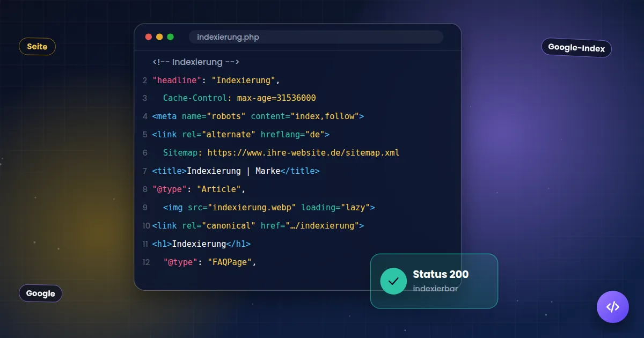Image resolution: width=644 pixels, height=338 pixels.
Task: Click the <title> Indexierung | Marke line
Action: click(236, 171)
